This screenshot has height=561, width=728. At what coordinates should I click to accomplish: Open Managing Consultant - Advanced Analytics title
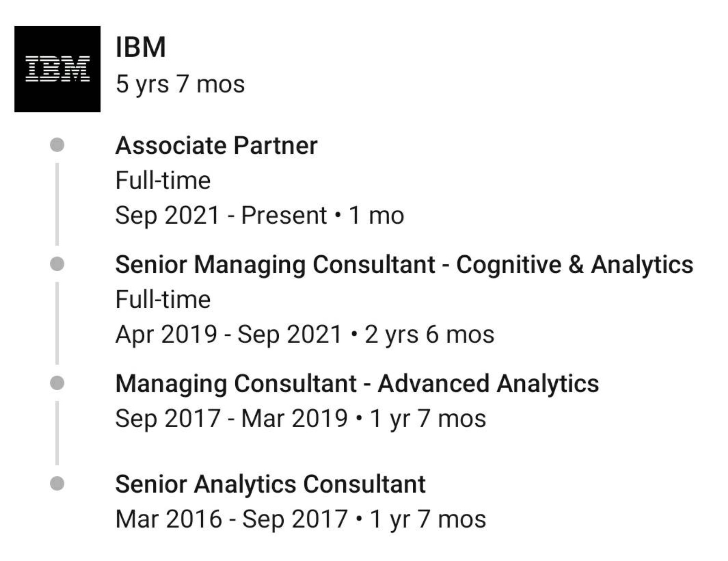(357, 383)
